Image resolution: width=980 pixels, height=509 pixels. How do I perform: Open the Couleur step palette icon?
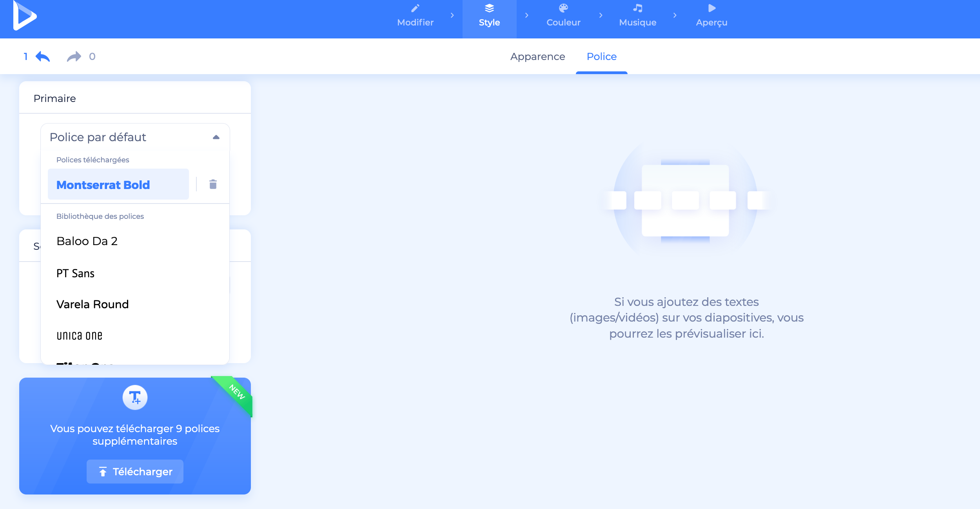click(563, 8)
